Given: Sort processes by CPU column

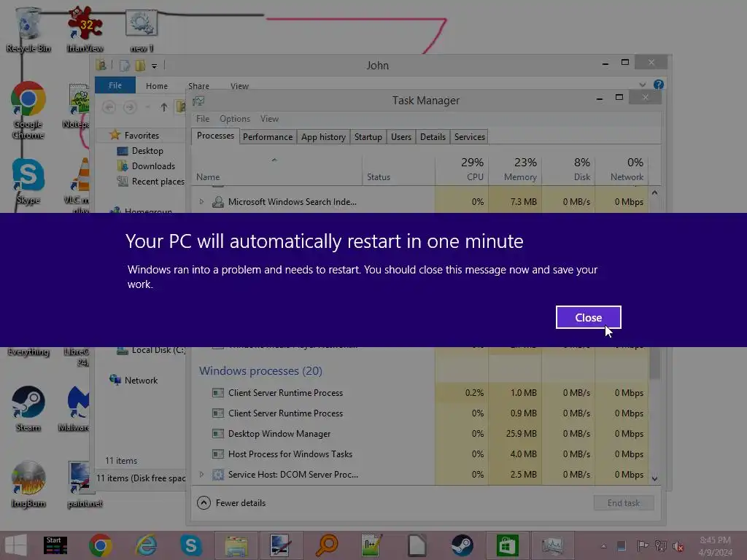Looking at the screenshot, I should point(462,169).
